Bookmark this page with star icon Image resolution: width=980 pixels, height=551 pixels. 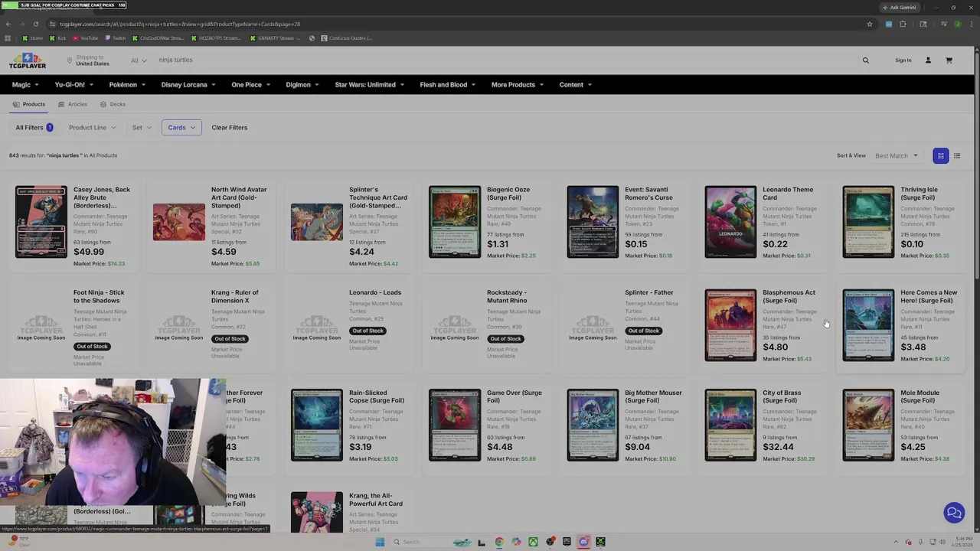(870, 24)
